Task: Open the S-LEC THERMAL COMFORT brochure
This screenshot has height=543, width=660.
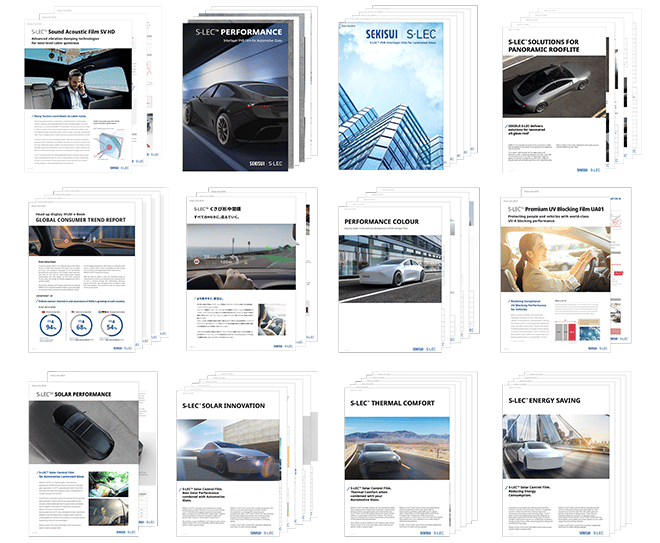Action: pos(397,462)
